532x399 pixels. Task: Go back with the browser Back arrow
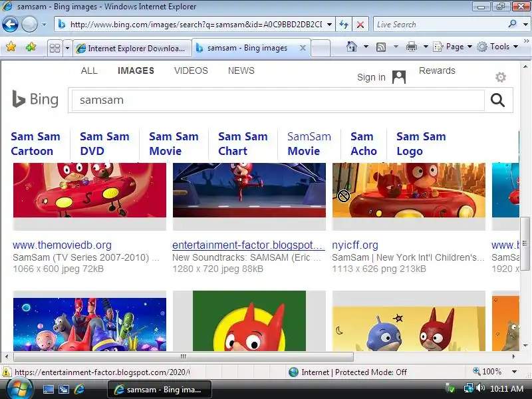point(10,25)
